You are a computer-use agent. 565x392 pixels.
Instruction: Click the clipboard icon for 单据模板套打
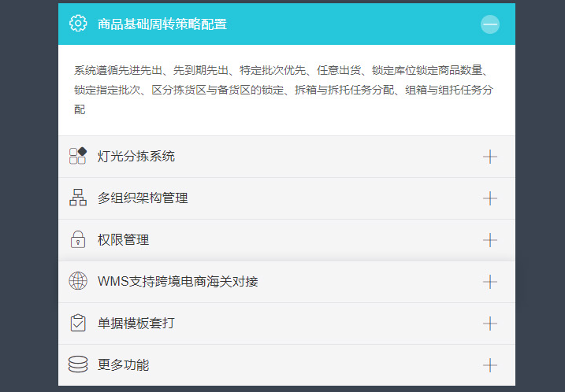tap(78, 323)
